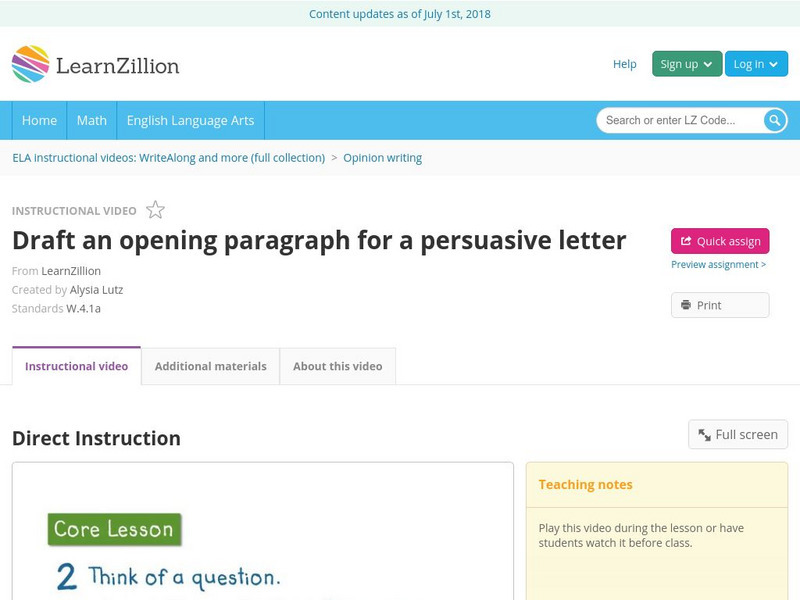Select the Instructional video tab
800x600 pixels.
pyautogui.click(x=76, y=366)
